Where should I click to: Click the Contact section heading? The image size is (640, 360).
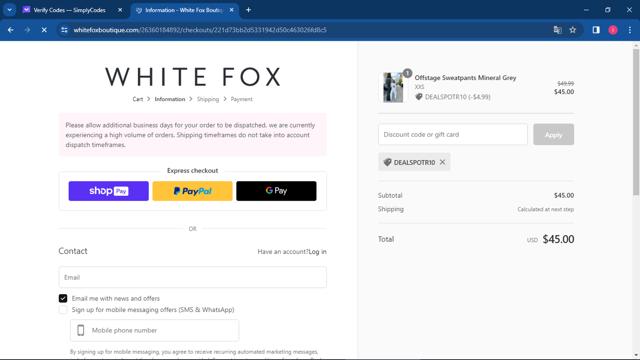click(x=73, y=251)
